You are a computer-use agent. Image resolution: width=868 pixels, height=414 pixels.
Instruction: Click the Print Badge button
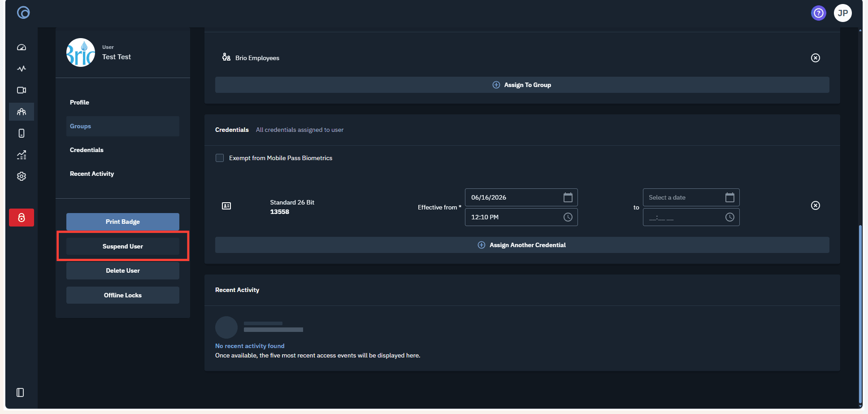[123, 222]
